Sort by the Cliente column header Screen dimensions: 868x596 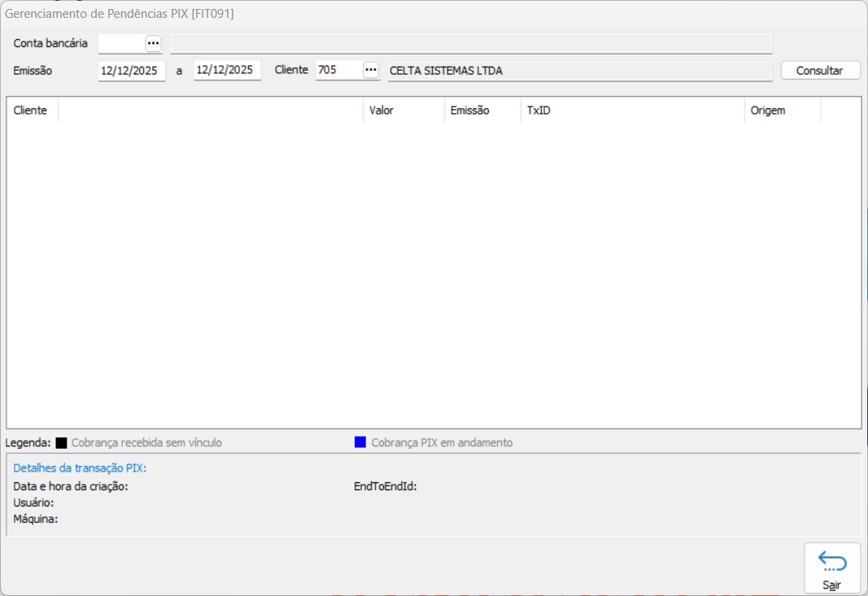31,111
